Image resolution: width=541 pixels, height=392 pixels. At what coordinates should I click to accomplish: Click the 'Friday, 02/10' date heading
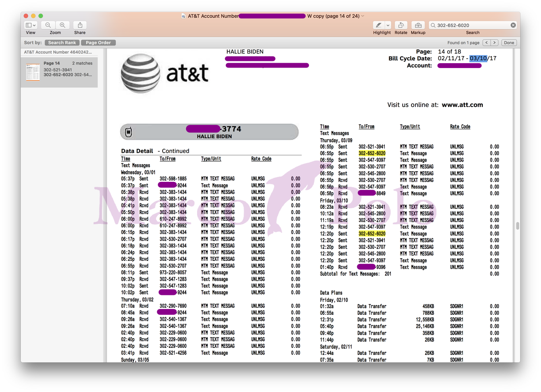[x=334, y=300]
